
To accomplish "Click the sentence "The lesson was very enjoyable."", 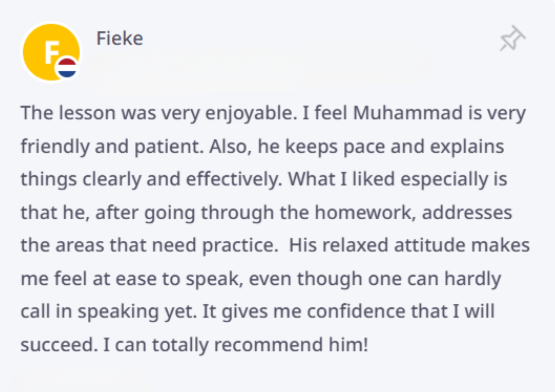I will pos(159,113).
